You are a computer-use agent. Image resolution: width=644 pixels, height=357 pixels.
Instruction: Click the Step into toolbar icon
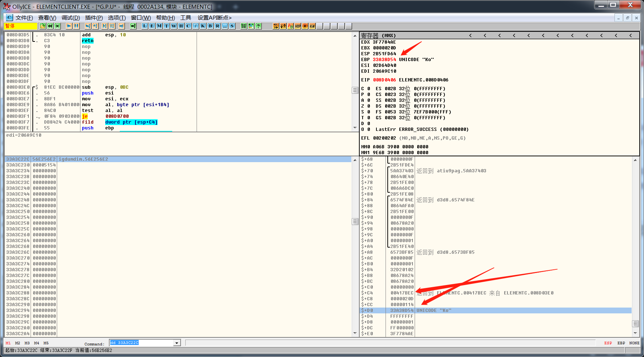88,26
